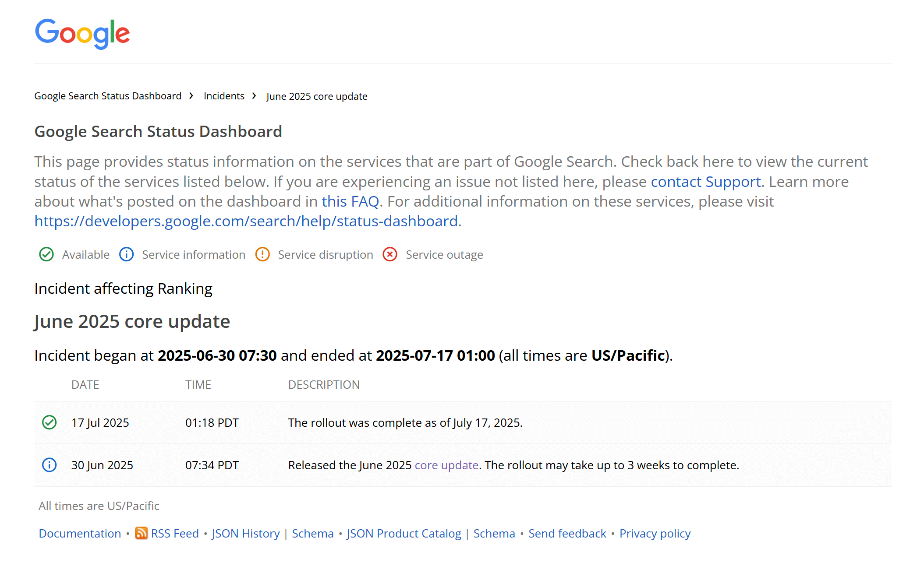Open the contact Support link
The width and height of the screenshot is (924, 566).
point(705,182)
